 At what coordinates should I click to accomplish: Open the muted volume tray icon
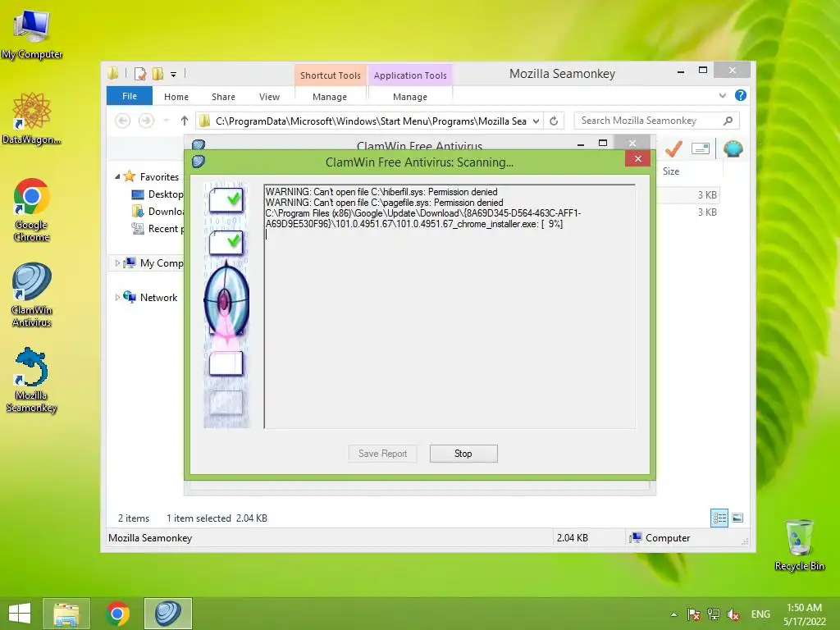(x=733, y=614)
